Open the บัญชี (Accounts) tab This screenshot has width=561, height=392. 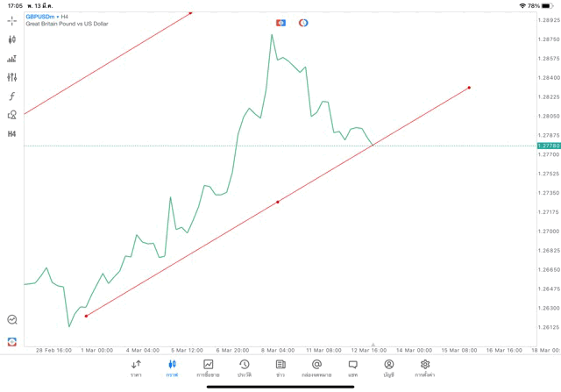click(388, 367)
